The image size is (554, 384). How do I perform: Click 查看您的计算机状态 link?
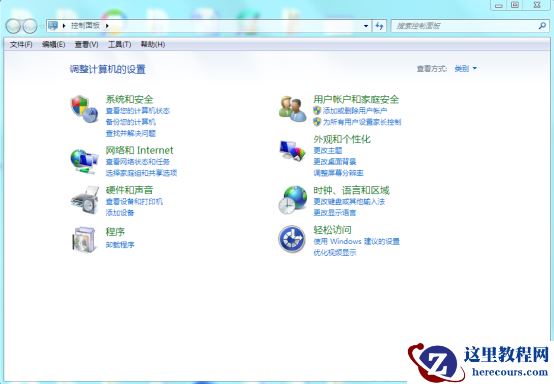point(138,111)
